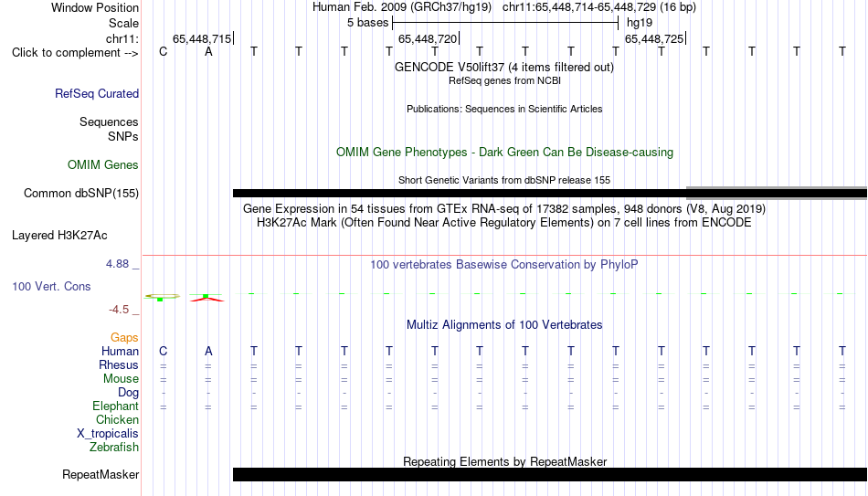This screenshot has height=496, width=868.
Task: Click the Dog alignment row label
Action: 128,393
